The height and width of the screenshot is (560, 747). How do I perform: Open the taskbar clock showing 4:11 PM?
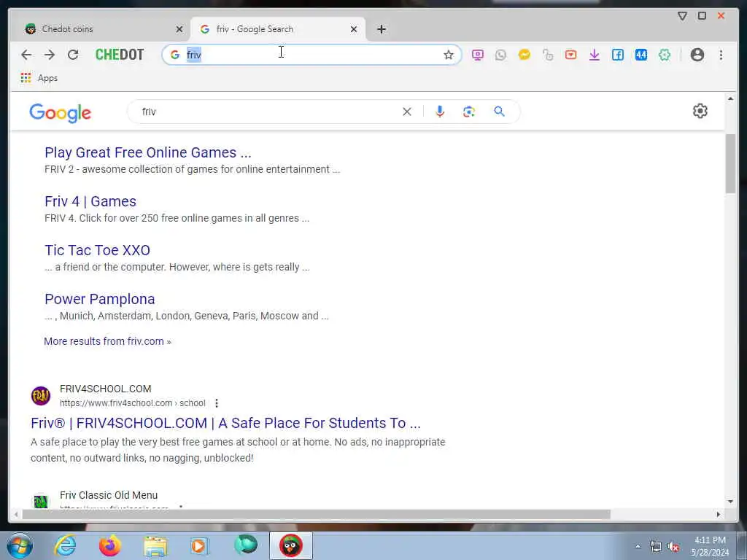tap(710, 546)
